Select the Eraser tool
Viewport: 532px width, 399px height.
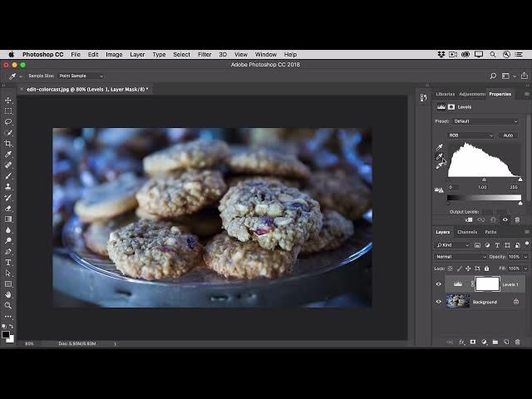pyautogui.click(x=8, y=209)
